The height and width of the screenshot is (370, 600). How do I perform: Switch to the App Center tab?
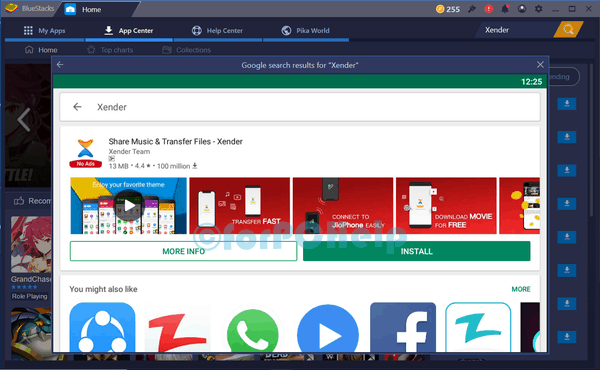tap(129, 31)
